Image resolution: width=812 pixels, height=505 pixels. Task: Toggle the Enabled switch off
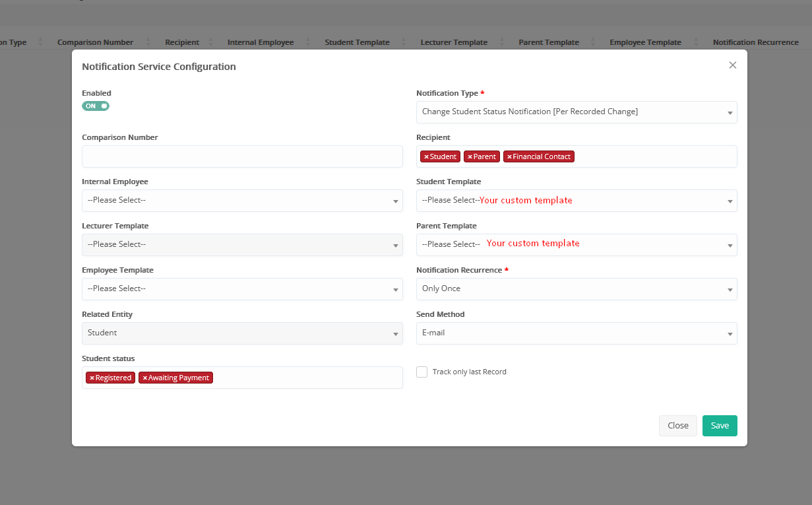96,106
